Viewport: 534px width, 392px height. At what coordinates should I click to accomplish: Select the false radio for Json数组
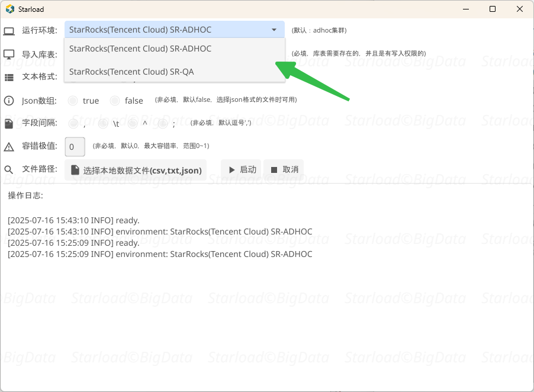[115, 101]
